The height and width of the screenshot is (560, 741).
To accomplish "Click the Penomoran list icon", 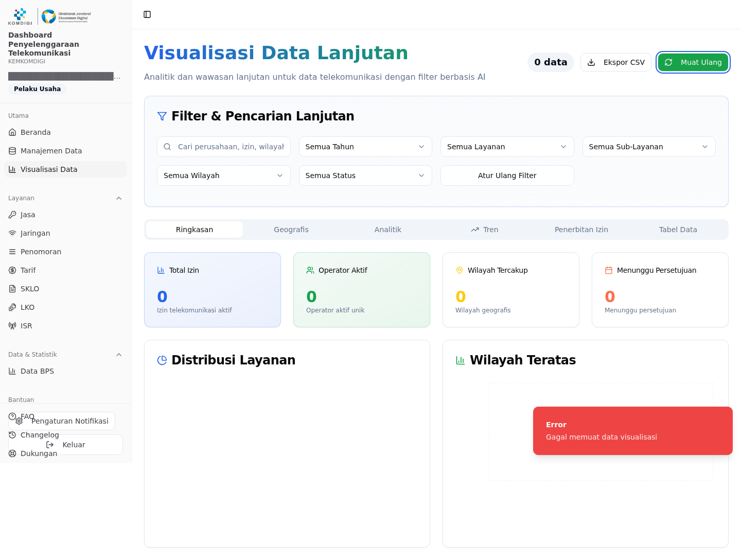I will click(12, 252).
